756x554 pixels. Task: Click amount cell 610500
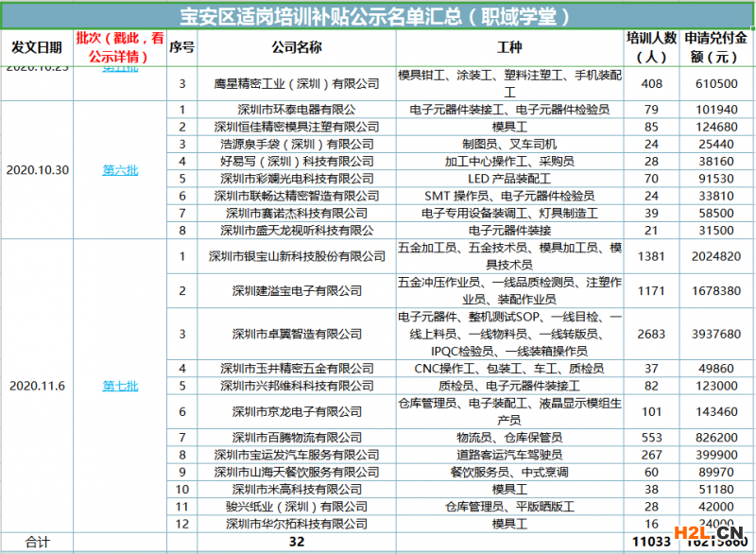716,84
